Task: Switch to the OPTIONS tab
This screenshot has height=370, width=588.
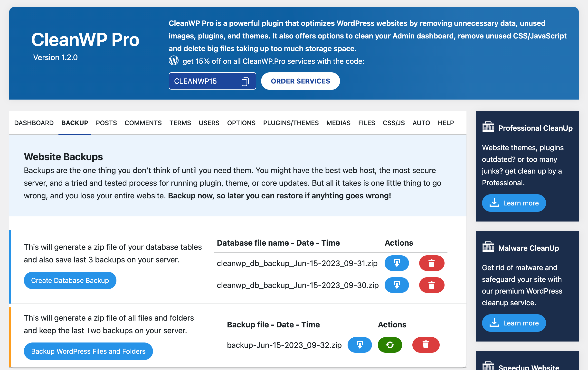Action: [241, 123]
